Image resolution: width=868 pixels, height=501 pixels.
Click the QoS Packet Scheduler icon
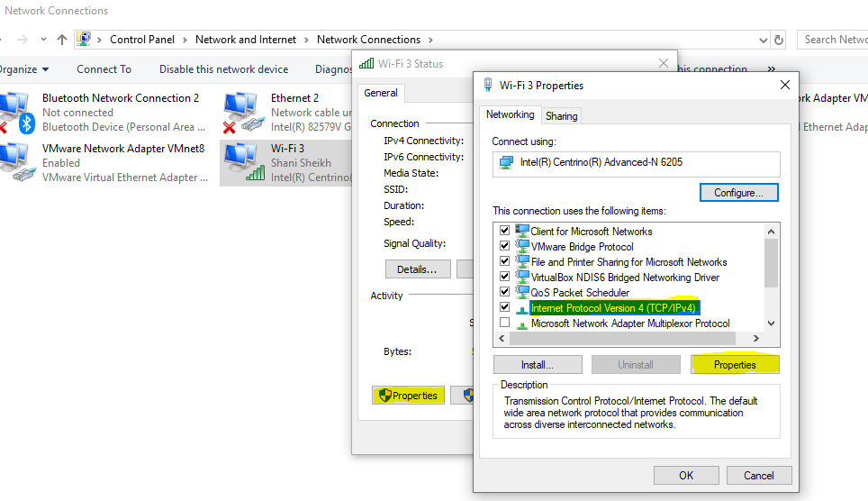click(522, 292)
